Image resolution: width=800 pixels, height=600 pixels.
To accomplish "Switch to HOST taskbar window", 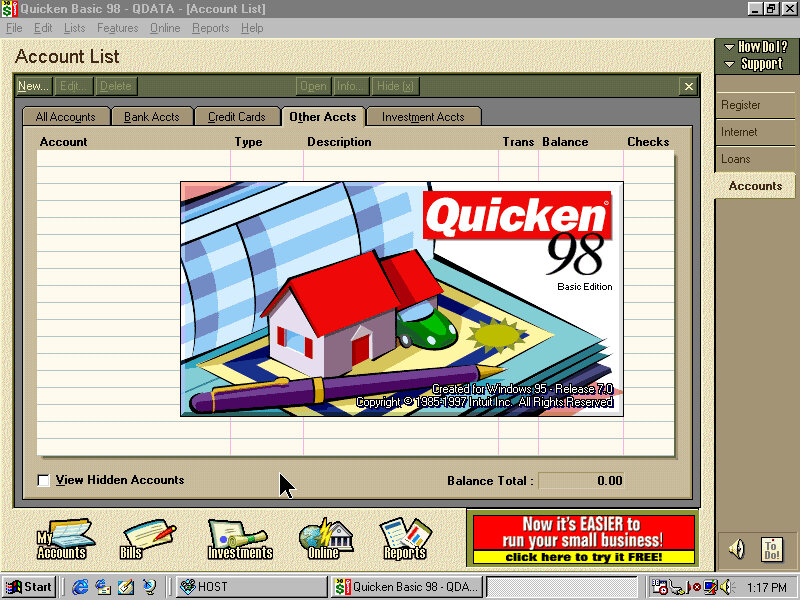I will click(x=251, y=587).
